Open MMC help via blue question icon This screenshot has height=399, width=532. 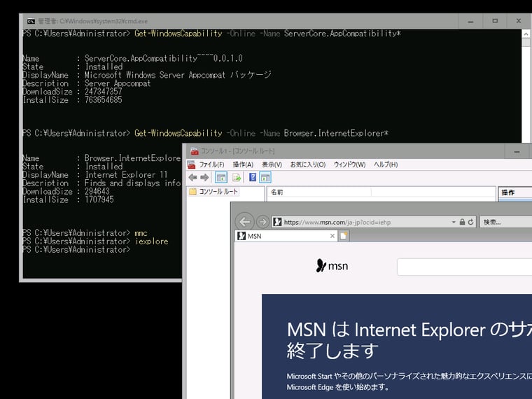tap(253, 177)
